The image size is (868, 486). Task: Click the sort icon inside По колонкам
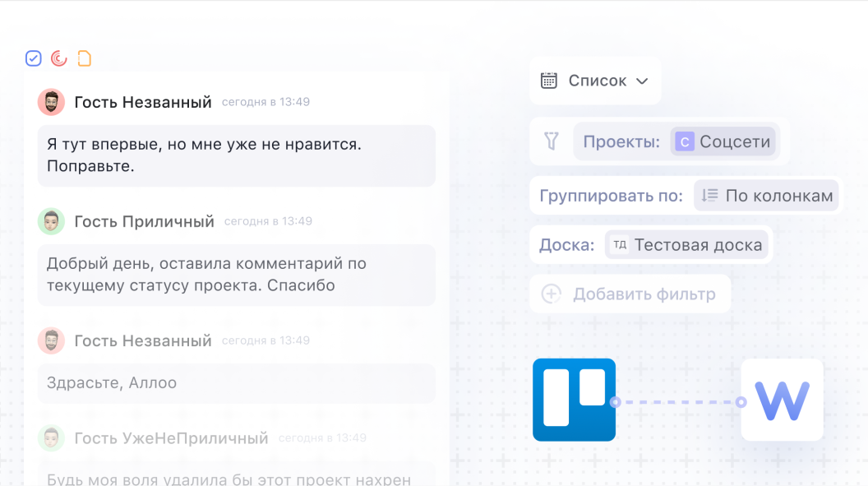click(x=712, y=195)
